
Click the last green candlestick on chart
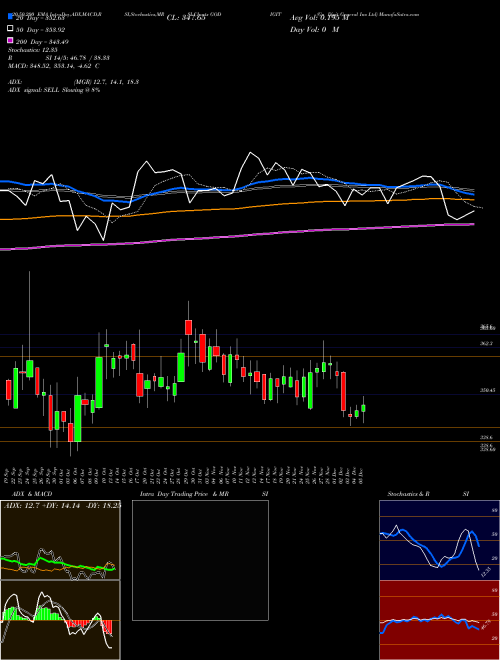[x=363, y=408]
